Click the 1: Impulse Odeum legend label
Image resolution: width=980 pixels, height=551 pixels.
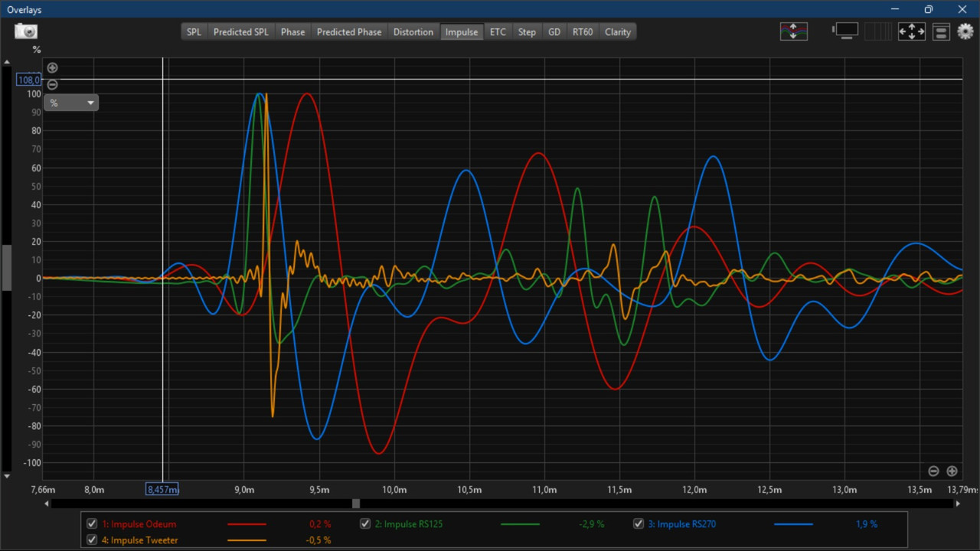pos(139,524)
